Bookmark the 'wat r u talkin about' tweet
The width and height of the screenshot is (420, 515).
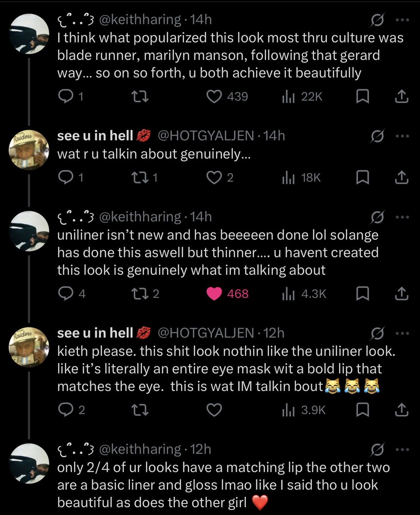pos(363,178)
